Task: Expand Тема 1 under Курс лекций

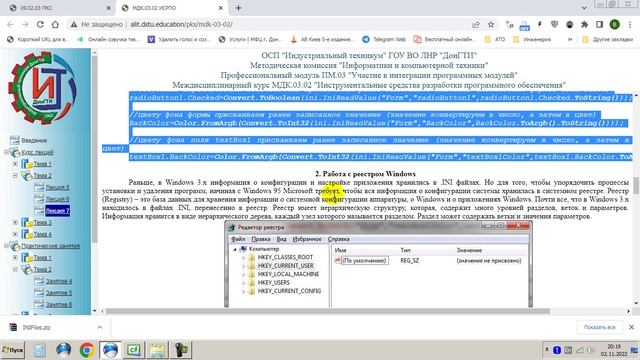Action: [16, 164]
